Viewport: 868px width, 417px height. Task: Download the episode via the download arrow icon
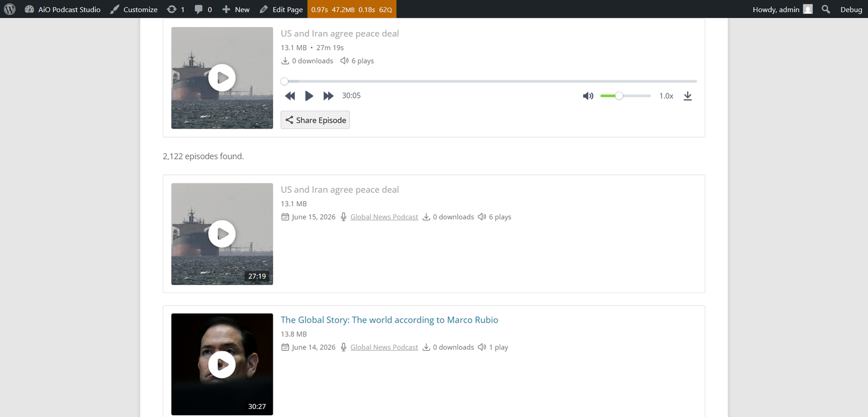pos(687,96)
